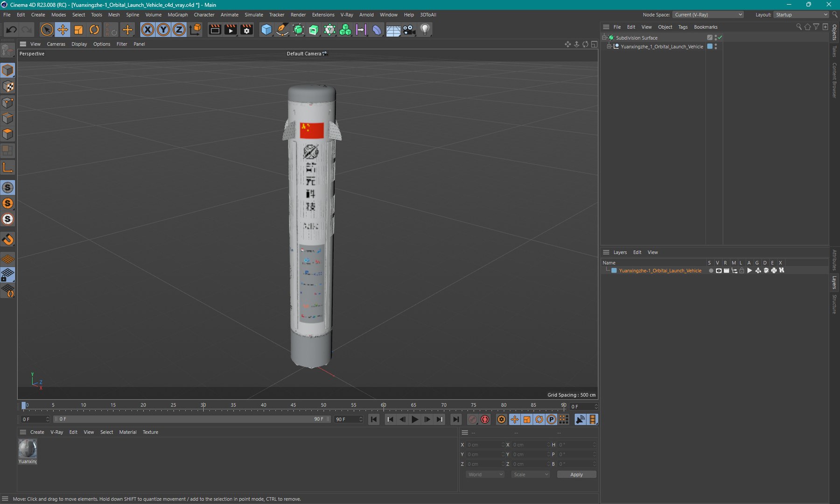Image resolution: width=840 pixels, height=504 pixels.
Task: Switch to Polygons mode
Action: [8, 134]
